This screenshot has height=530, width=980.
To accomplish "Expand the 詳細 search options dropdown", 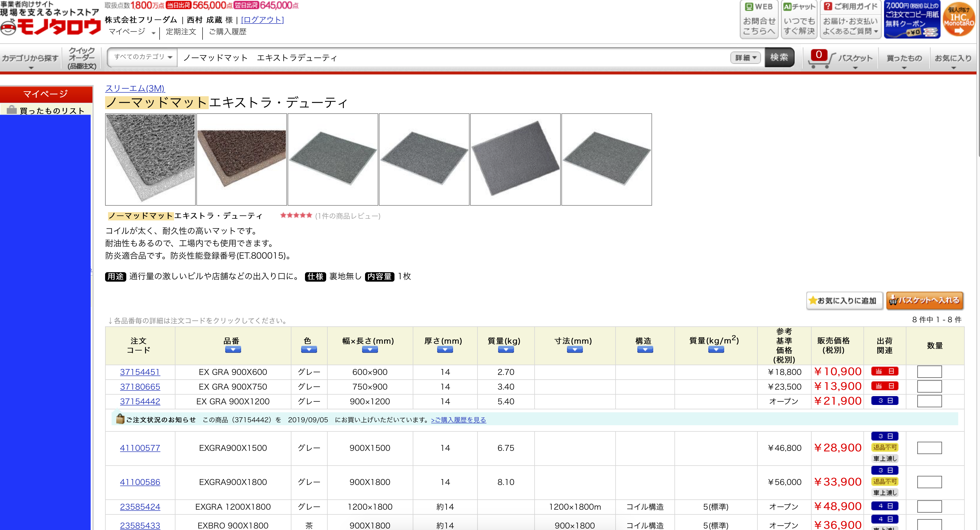I will click(x=745, y=58).
